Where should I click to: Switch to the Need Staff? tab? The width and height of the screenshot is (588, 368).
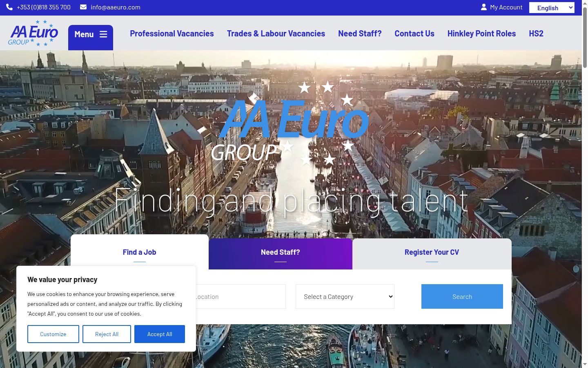click(281, 254)
